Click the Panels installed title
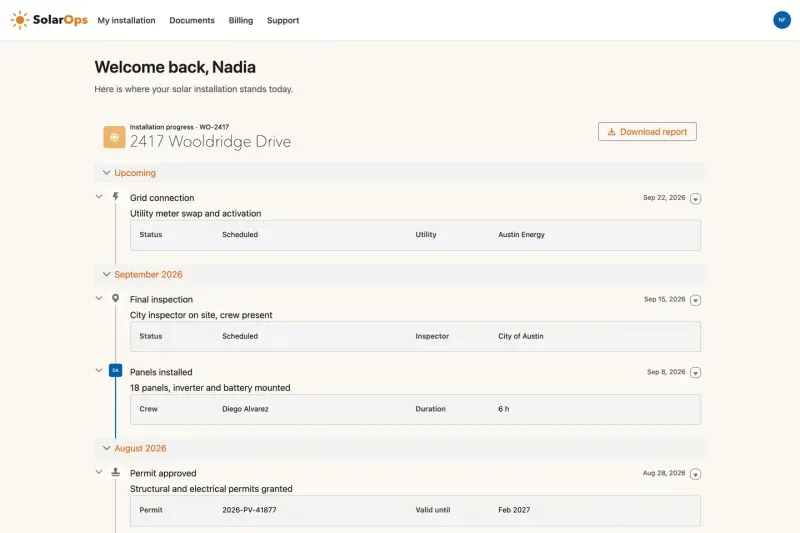The image size is (800, 533). (x=161, y=372)
